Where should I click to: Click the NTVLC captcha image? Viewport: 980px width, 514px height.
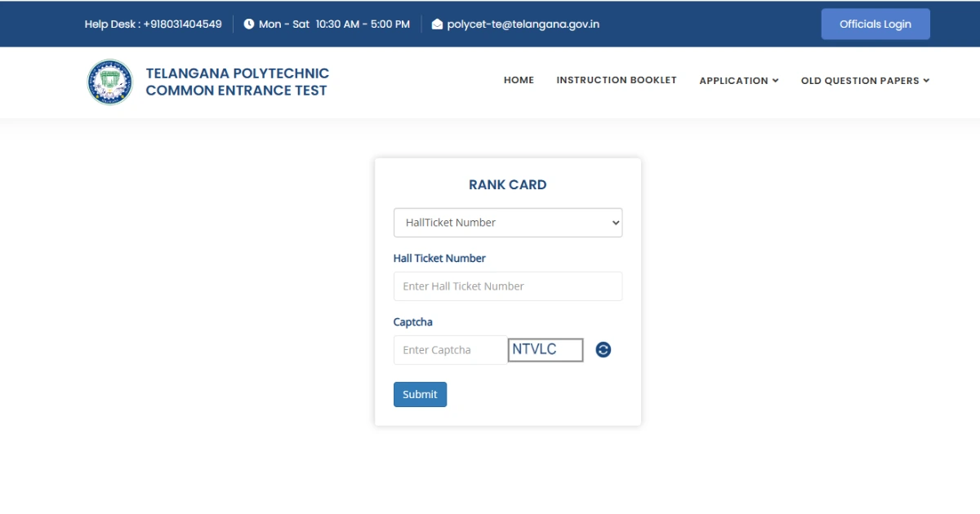pos(546,350)
